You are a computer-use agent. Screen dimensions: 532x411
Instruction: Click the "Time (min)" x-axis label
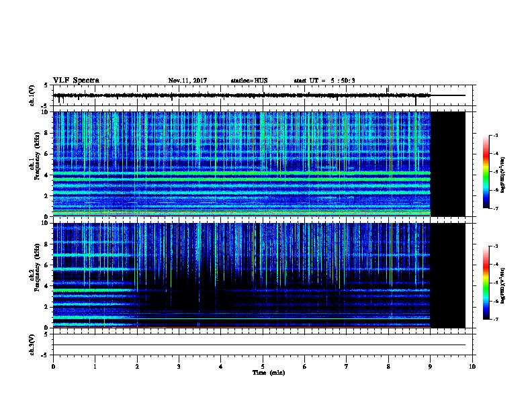[x=269, y=373]
